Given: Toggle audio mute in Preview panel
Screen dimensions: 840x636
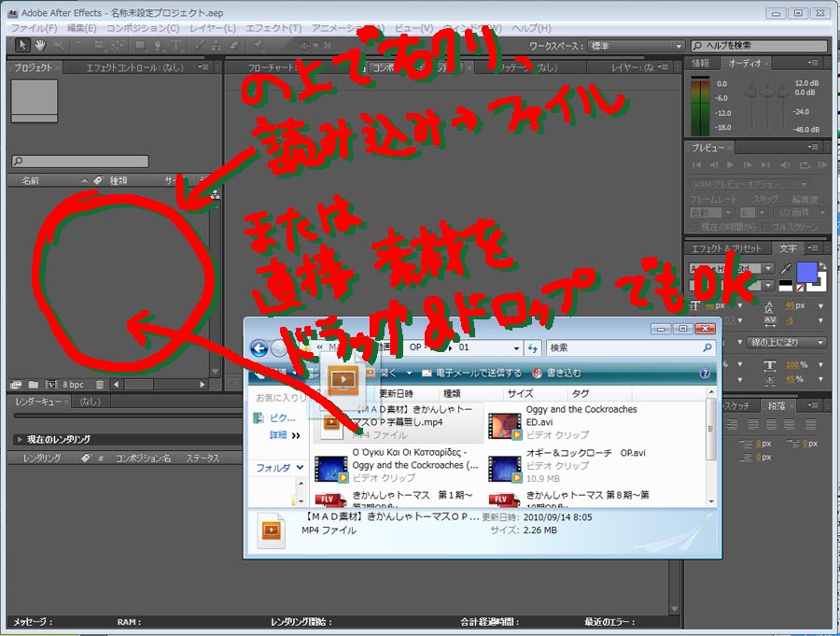Looking at the screenshot, I should pos(785,165).
